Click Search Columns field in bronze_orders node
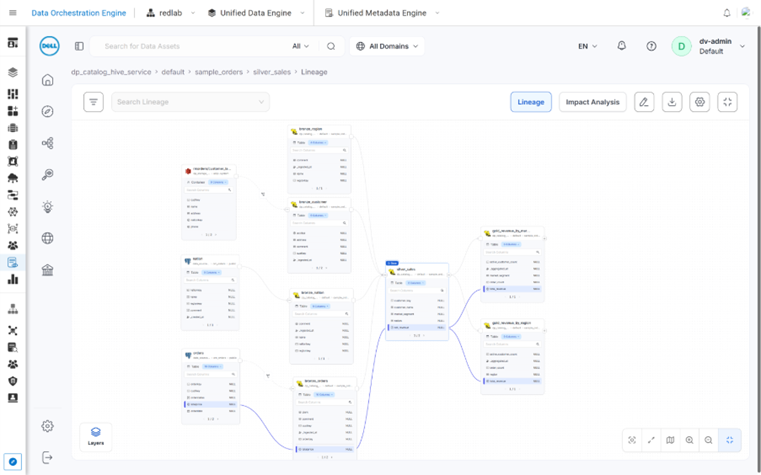The image size is (761, 475). 325,402
